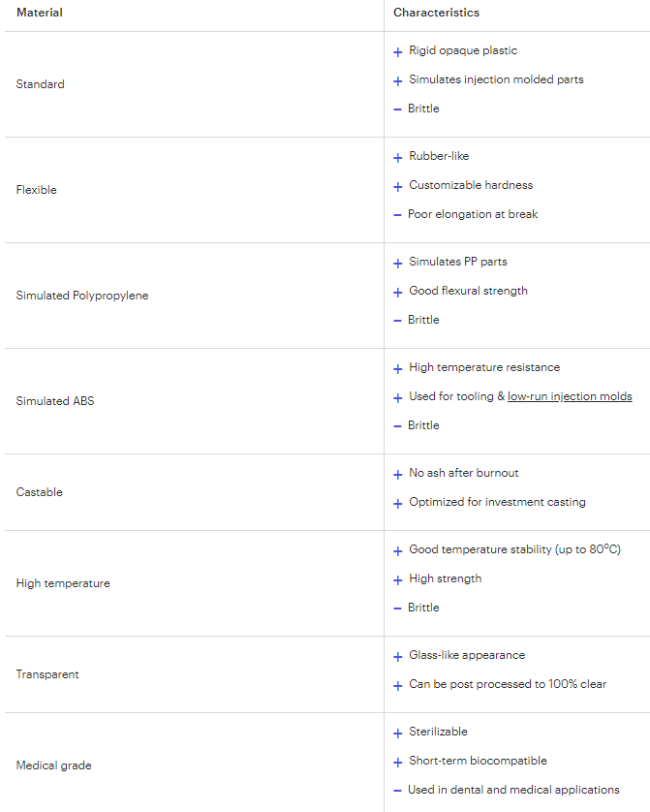650x812 pixels.
Task: Click the Simulated ABS material label
Action: [55, 401]
